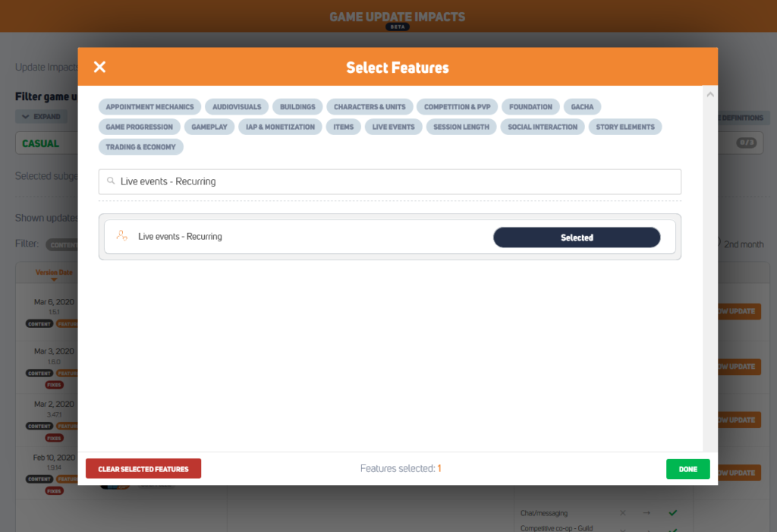Click the Live events feature icon in results
This screenshot has height=532, width=777.
tap(121, 236)
